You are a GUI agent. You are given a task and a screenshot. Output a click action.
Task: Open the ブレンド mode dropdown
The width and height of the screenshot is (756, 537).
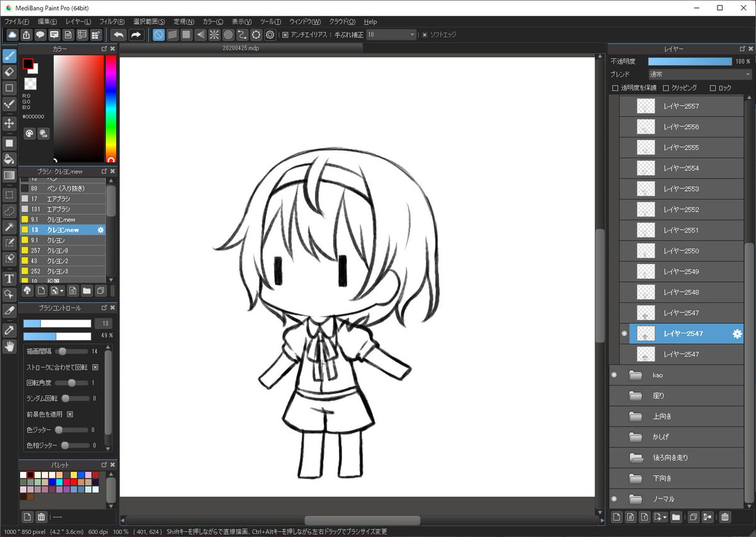point(700,74)
